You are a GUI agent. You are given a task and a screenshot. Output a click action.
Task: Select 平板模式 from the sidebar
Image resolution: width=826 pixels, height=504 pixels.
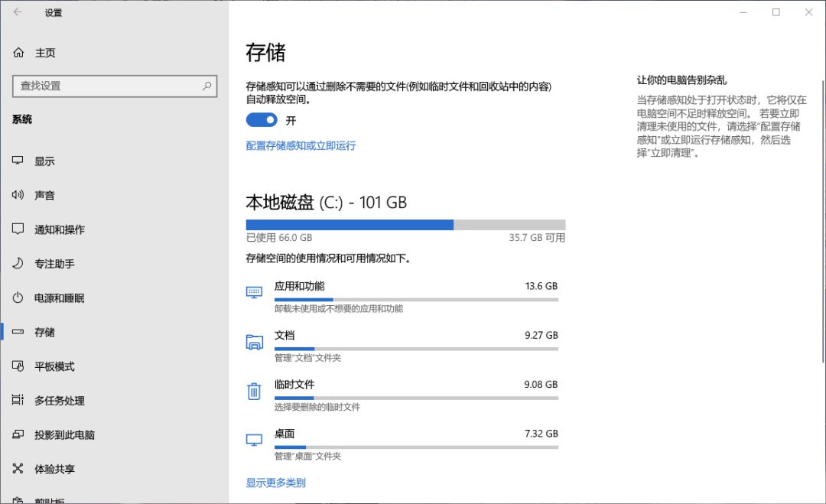pyautogui.click(x=54, y=366)
